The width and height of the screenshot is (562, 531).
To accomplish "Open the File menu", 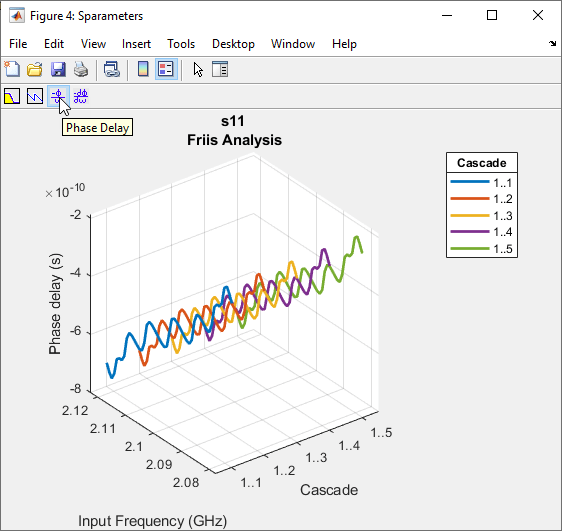I will (18, 44).
